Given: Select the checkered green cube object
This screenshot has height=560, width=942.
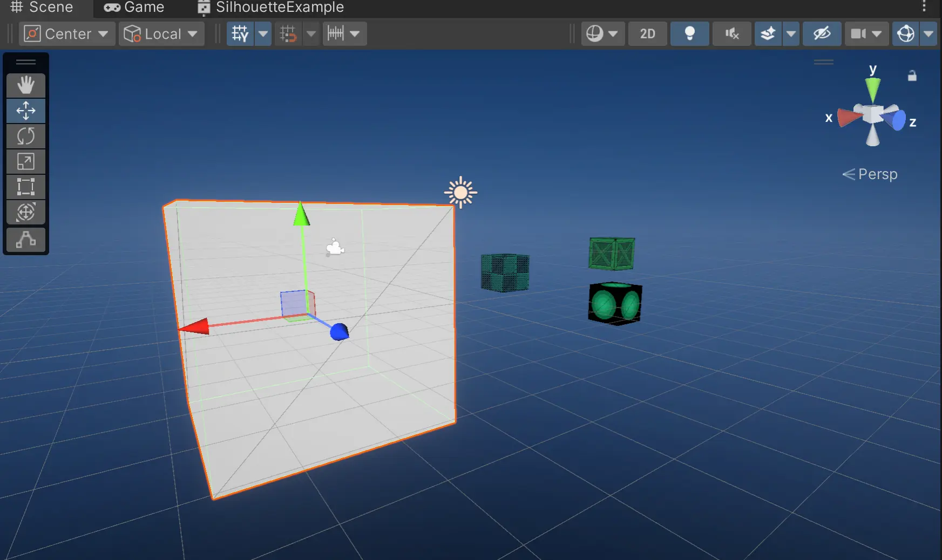Looking at the screenshot, I should tap(505, 273).
